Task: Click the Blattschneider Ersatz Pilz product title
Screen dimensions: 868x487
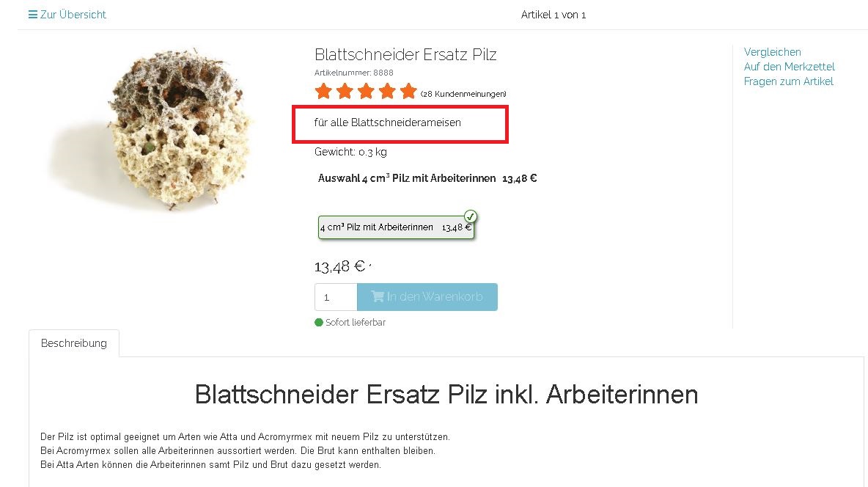Action: point(405,55)
